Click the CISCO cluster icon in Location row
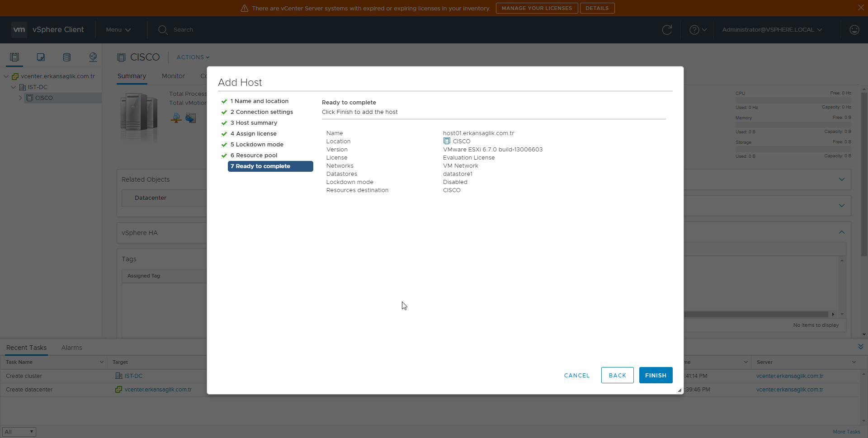The width and height of the screenshot is (868, 438). point(447,141)
